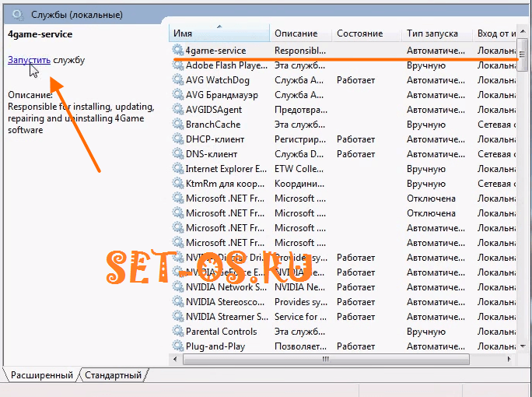532x397 pixels.
Task: Click Работает status of DHCP-клиент
Action: (x=355, y=139)
